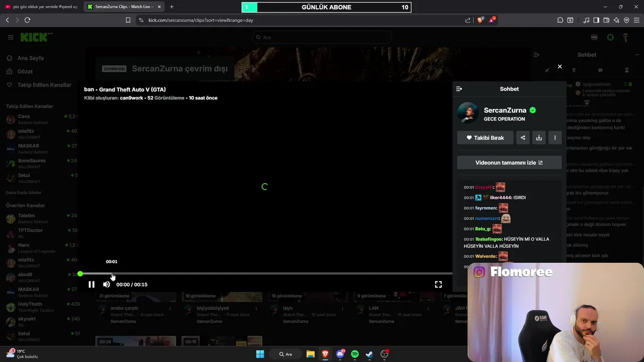
Task: Open Spotify from the taskbar
Action: coord(355,354)
